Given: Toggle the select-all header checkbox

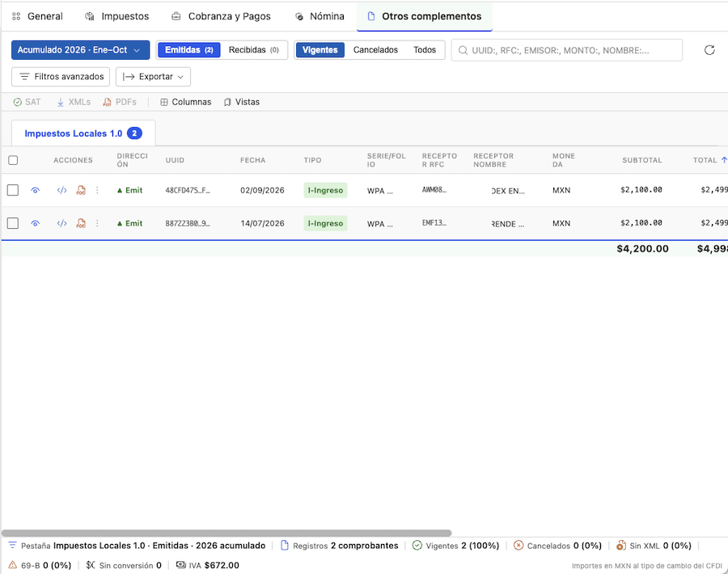Looking at the screenshot, I should point(13,160).
